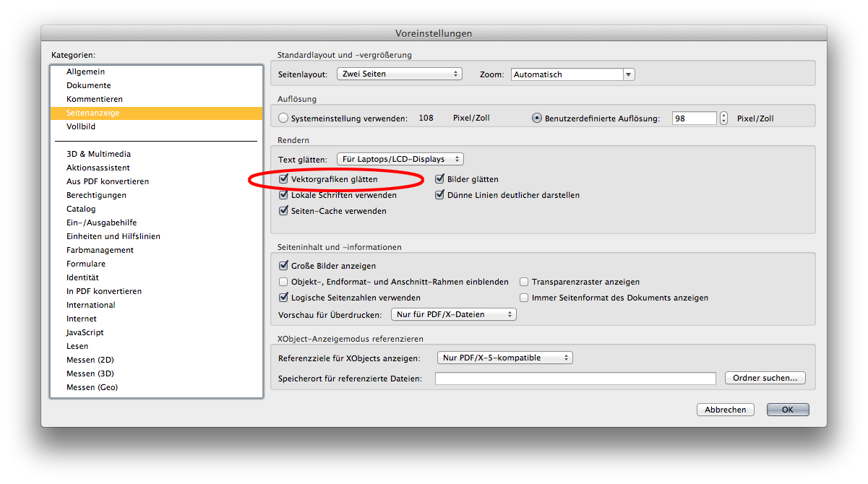Open the Seitenlayout dropdown
The image size is (868, 484).
[399, 74]
